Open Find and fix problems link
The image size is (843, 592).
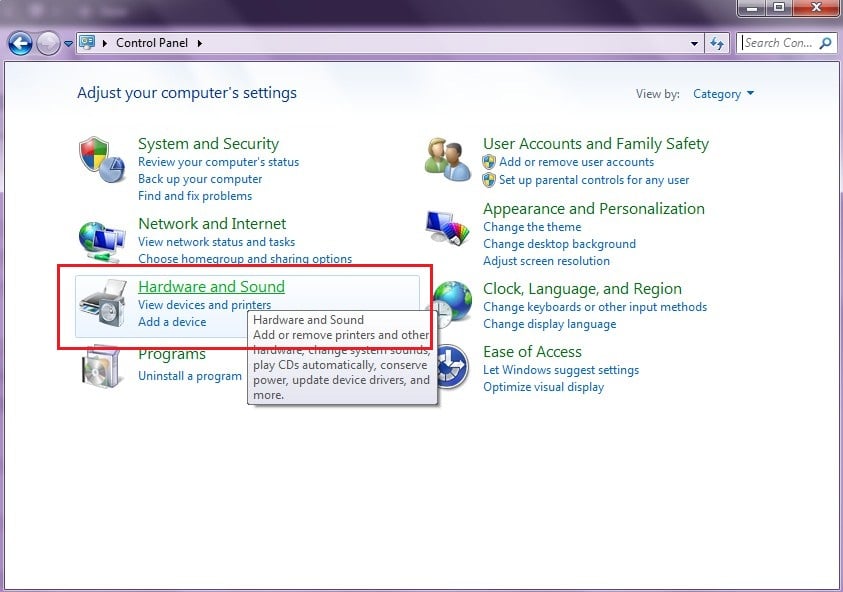(x=195, y=196)
